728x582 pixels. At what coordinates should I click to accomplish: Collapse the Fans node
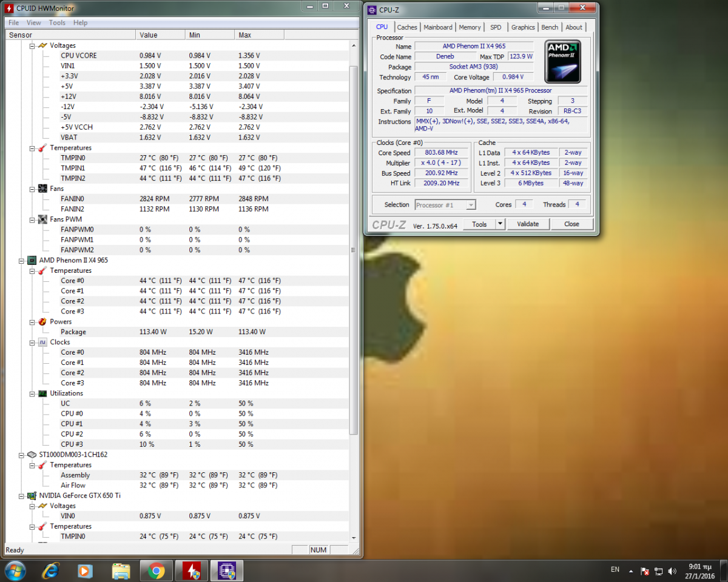32,189
